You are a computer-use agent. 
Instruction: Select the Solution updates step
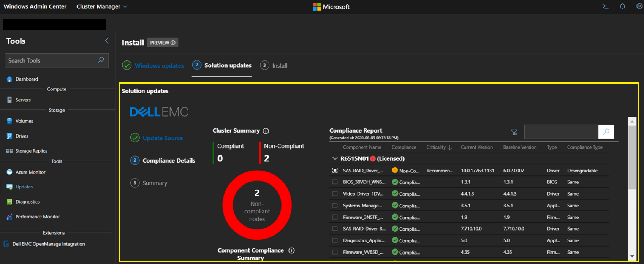click(222, 65)
